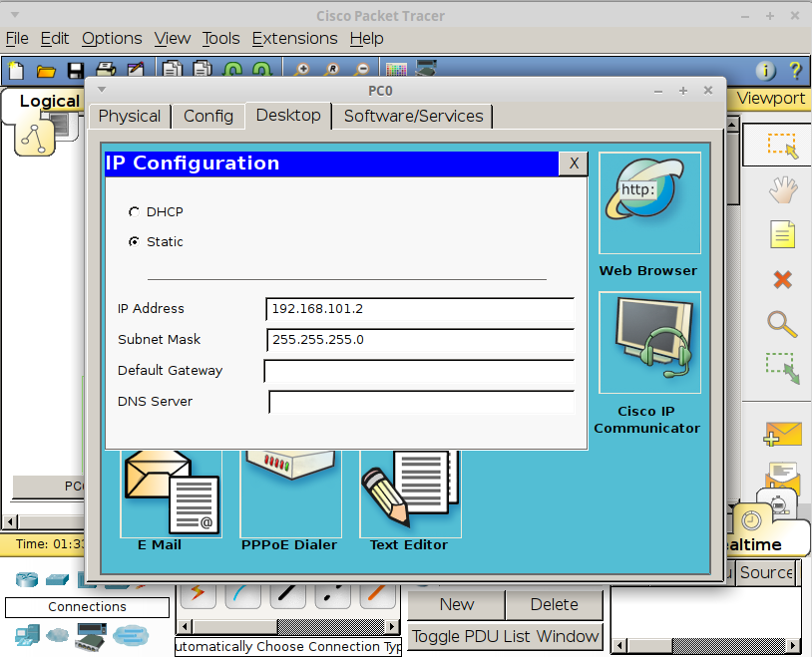Open the E Mail desktop app
Image resolution: width=812 pixels, height=657 pixels.
171,493
